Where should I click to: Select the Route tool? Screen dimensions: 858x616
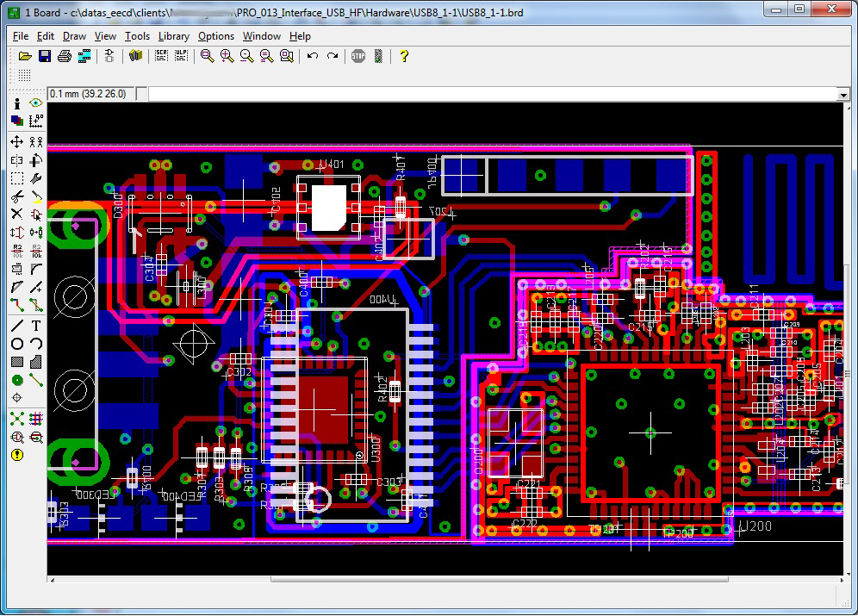point(16,305)
